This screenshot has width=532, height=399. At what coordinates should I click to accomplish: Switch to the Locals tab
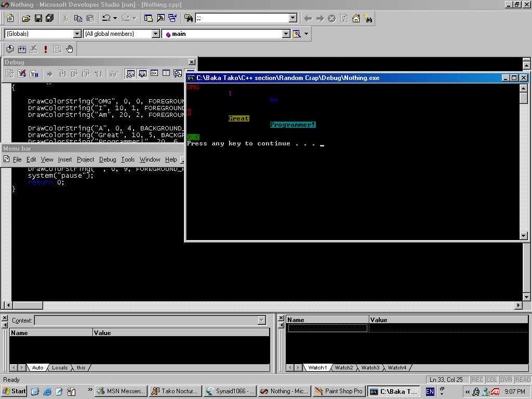59,367
